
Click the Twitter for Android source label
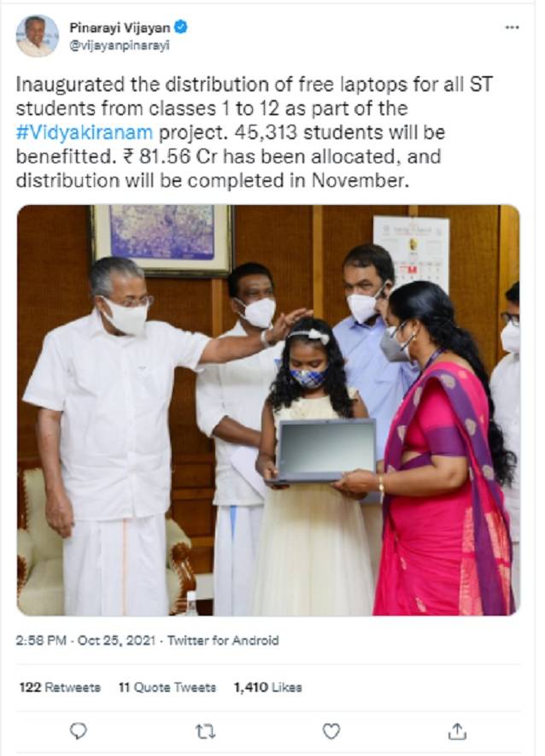coord(223,641)
